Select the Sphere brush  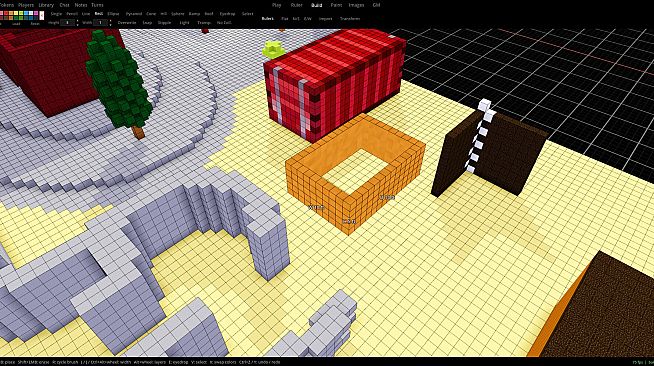(x=178, y=14)
